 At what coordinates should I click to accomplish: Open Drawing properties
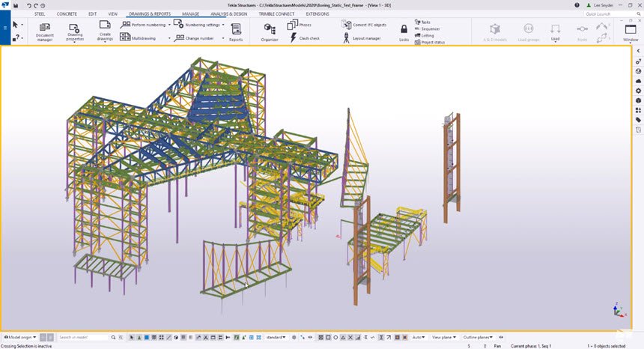75,31
